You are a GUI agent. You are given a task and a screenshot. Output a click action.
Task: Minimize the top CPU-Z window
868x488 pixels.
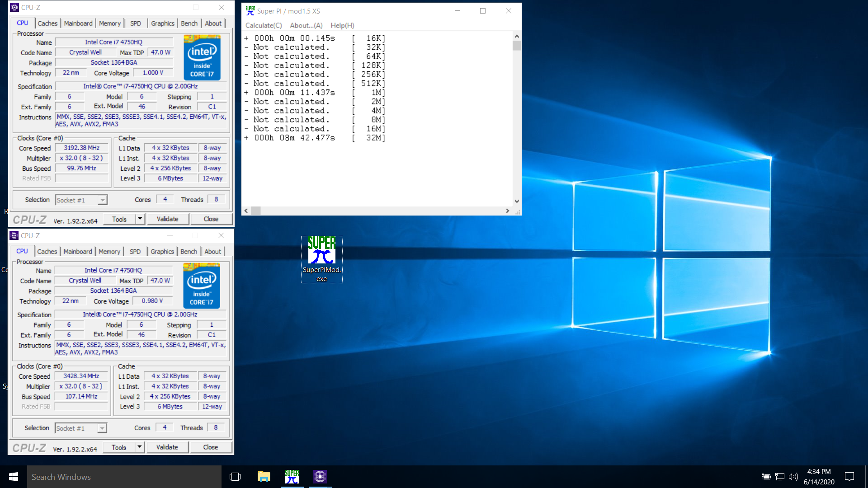pos(170,7)
